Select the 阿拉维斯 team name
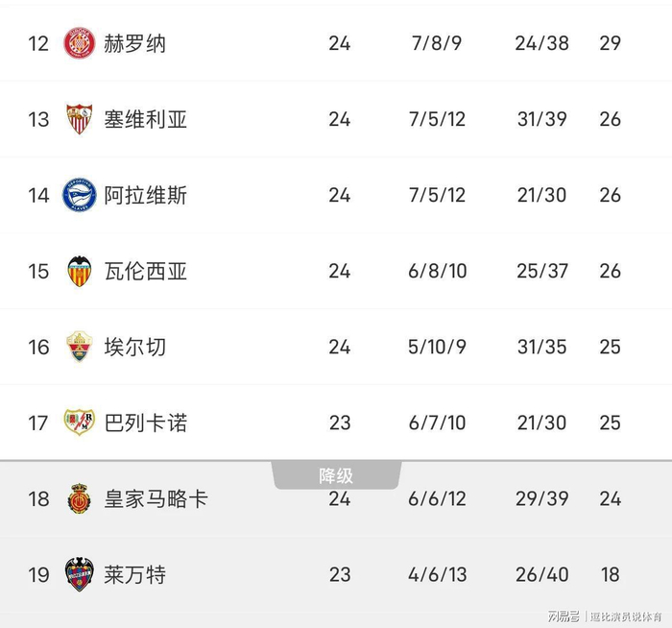This screenshot has height=628, width=672. (145, 195)
